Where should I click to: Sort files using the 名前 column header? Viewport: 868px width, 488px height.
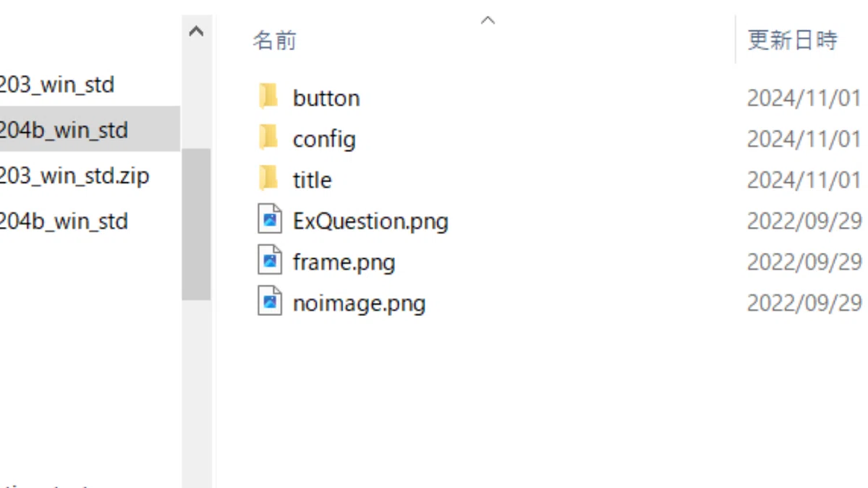pos(275,40)
